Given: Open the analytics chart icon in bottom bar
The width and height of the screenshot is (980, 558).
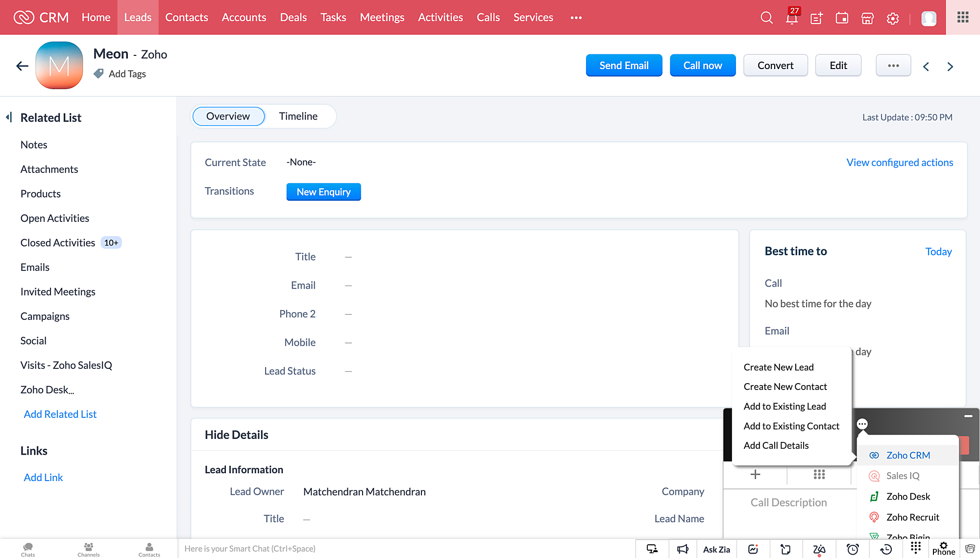Looking at the screenshot, I should pos(753,549).
